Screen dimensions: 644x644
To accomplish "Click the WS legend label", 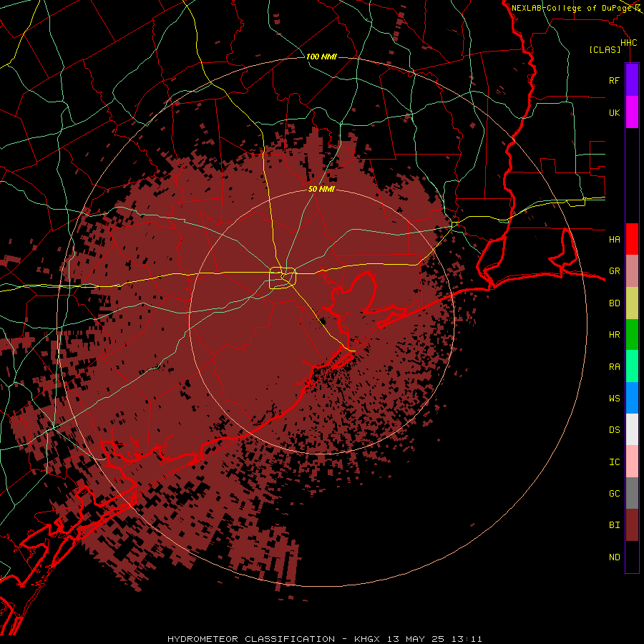I will pyautogui.click(x=614, y=399).
